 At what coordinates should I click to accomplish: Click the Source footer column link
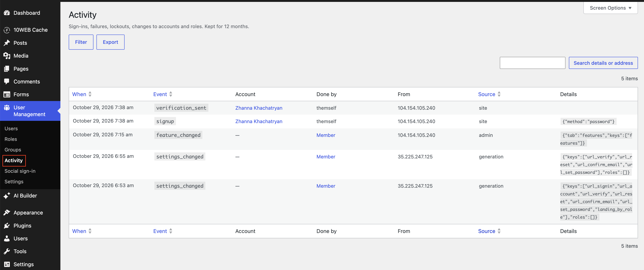coord(487,231)
